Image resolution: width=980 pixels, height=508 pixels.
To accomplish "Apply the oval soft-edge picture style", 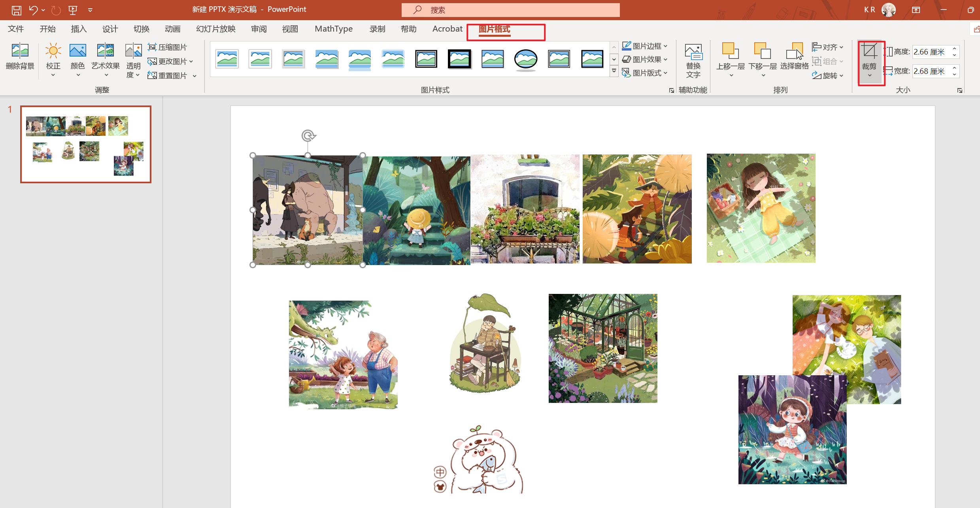I will pos(525,59).
